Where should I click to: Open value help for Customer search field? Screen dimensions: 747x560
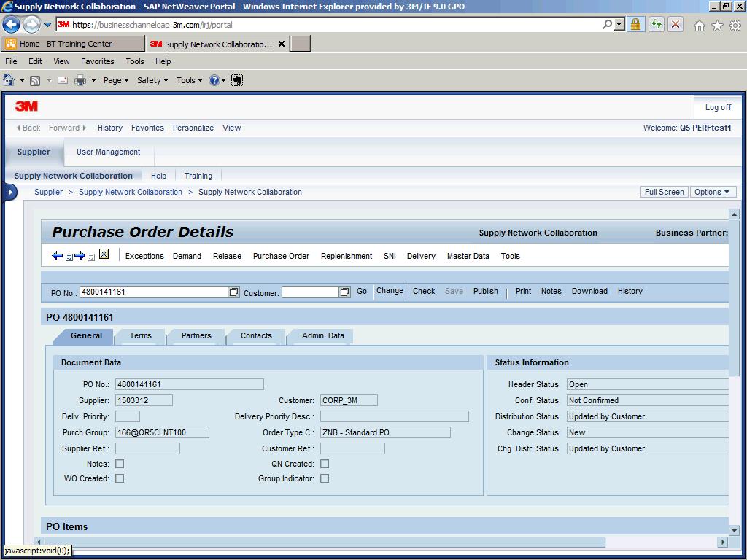point(345,292)
